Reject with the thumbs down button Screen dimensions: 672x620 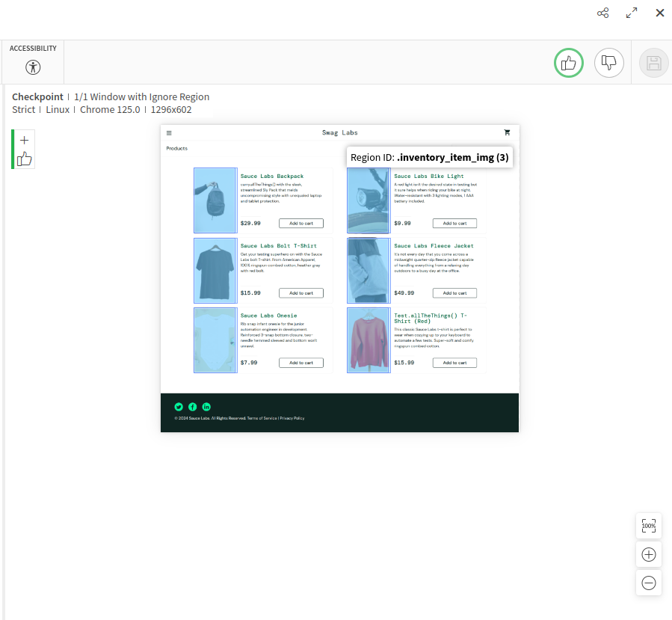(x=609, y=63)
